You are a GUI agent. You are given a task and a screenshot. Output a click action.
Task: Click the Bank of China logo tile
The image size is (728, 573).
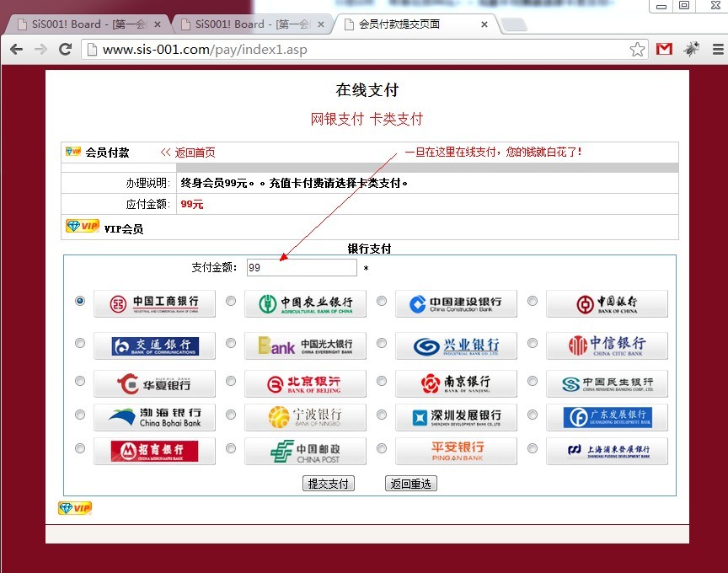607,303
